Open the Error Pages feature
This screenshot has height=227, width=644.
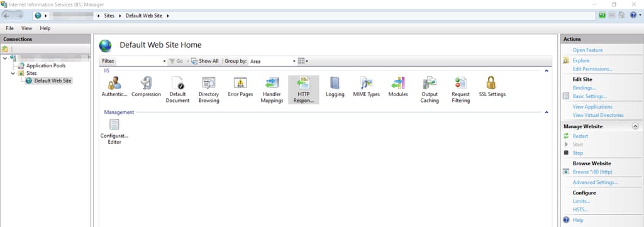pos(240,87)
